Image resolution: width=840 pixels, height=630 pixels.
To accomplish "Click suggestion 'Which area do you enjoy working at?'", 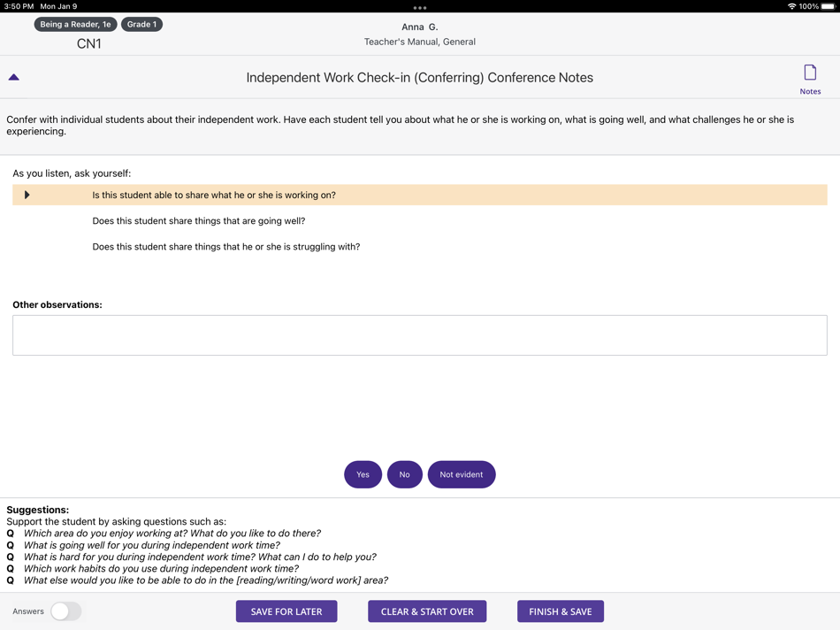I will pyautogui.click(x=172, y=533).
